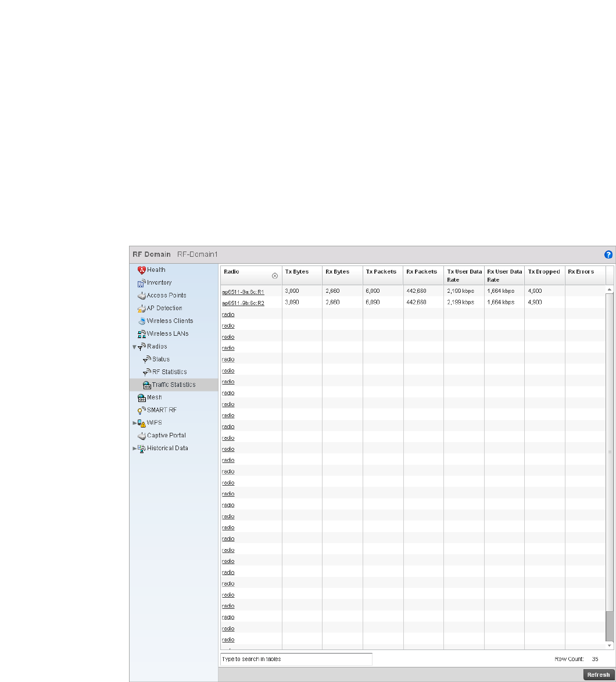The width and height of the screenshot is (616, 682).
Task: Click the table scrollbar down arrow
Action: click(x=610, y=645)
